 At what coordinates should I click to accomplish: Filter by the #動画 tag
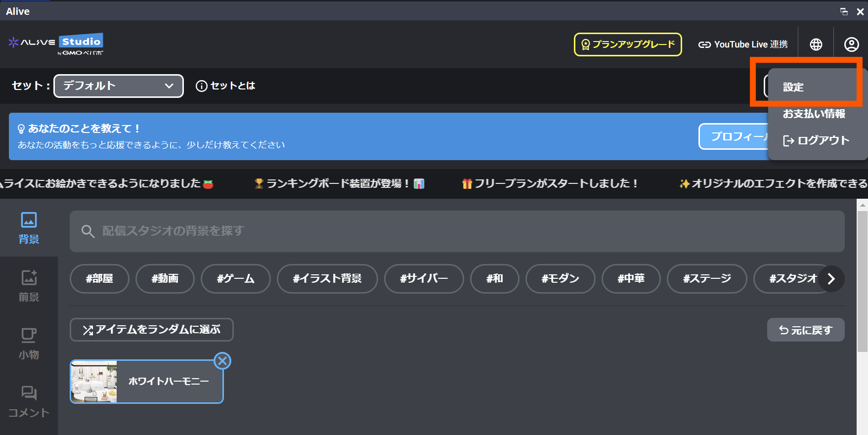click(165, 279)
